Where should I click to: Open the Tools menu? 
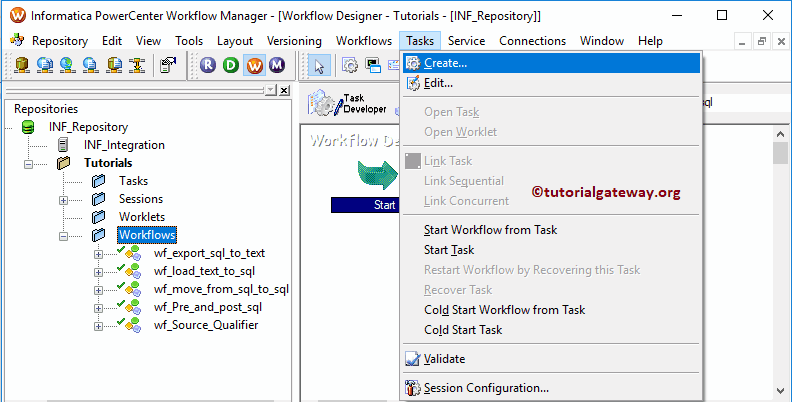(x=189, y=41)
